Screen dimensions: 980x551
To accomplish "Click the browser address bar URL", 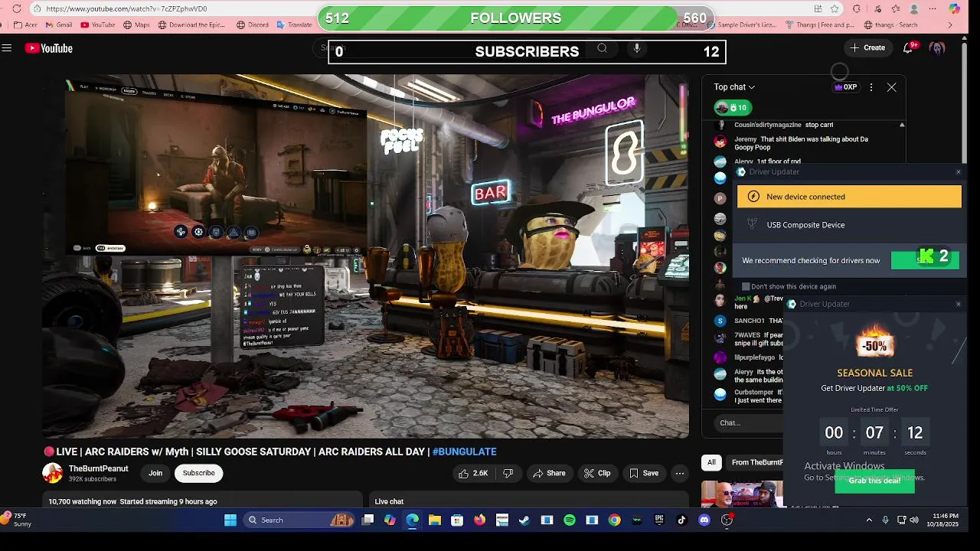I will click(x=126, y=8).
